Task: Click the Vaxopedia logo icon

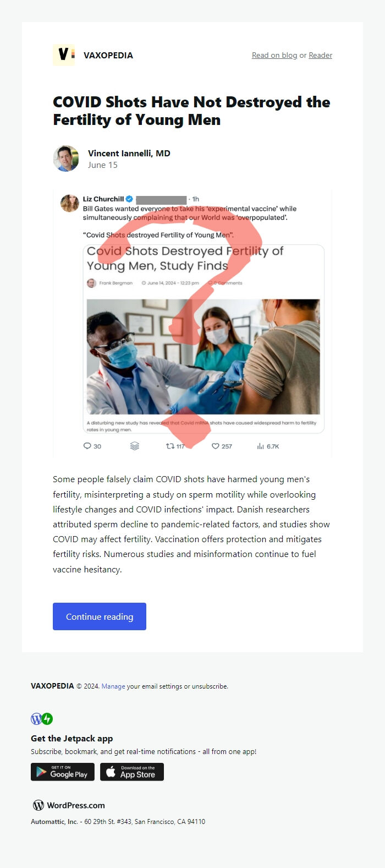Action: (64, 55)
